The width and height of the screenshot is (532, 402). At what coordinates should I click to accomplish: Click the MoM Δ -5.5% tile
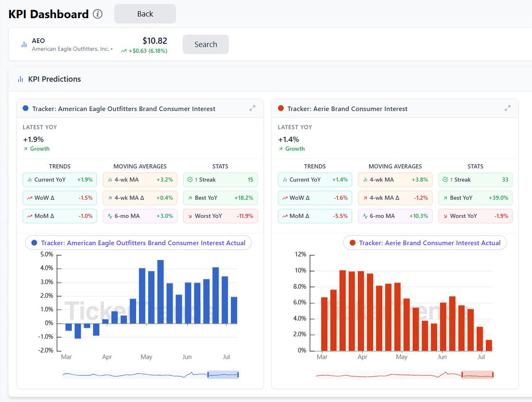click(x=315, y=216)
